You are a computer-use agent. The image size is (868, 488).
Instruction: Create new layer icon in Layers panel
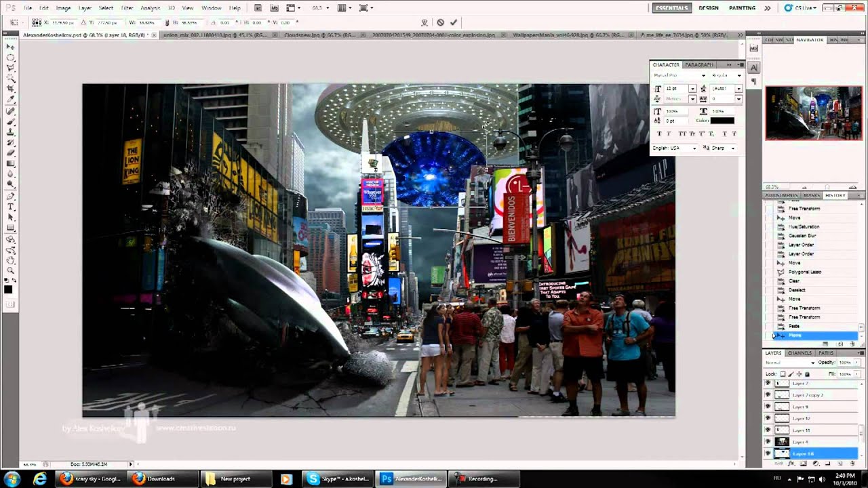click(x=840, y=464)
